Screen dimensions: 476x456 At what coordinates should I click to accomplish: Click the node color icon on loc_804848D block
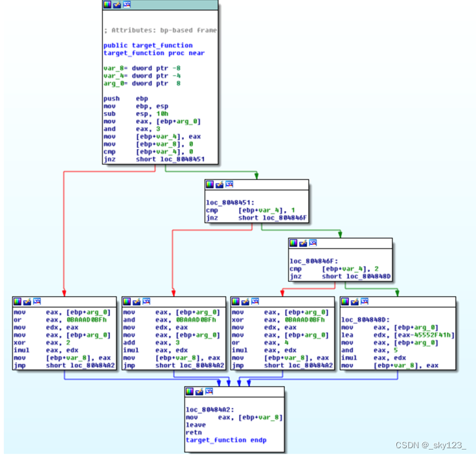coord(345,302)
